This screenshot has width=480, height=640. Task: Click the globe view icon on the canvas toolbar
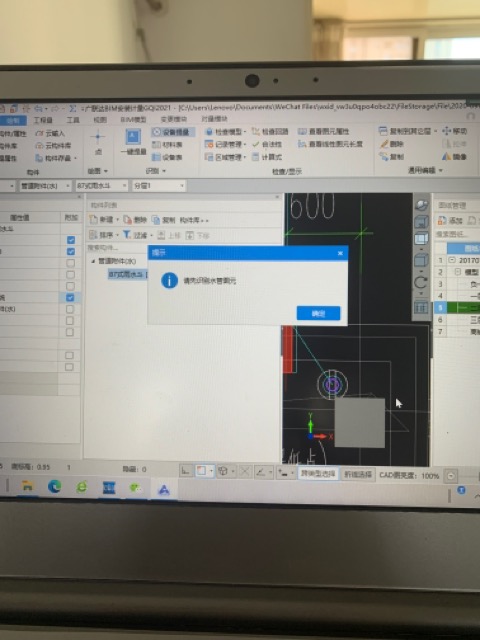pyautogui.click(x=421, y=205)
